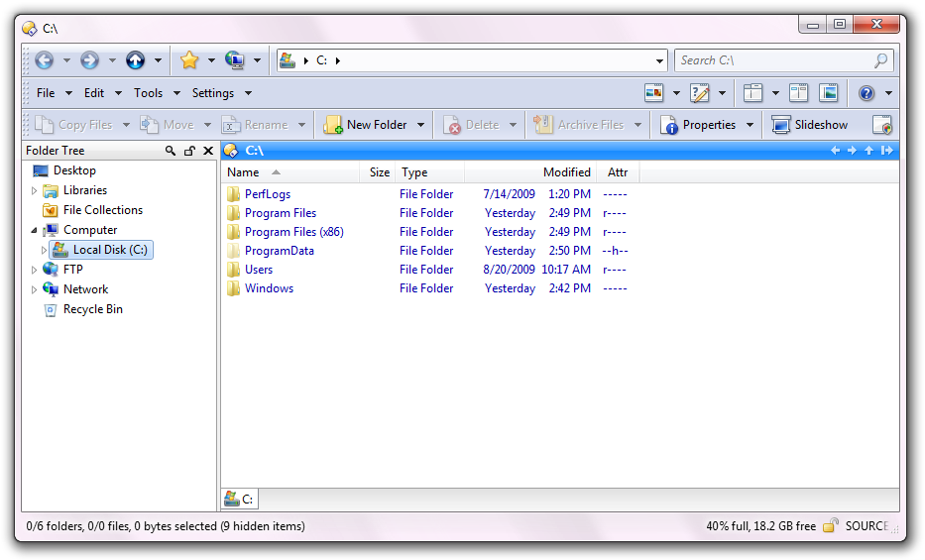The image size is (925, 560).
Task: Click the New Folder button
Action: pyautogui.click(x=366, y=125)
